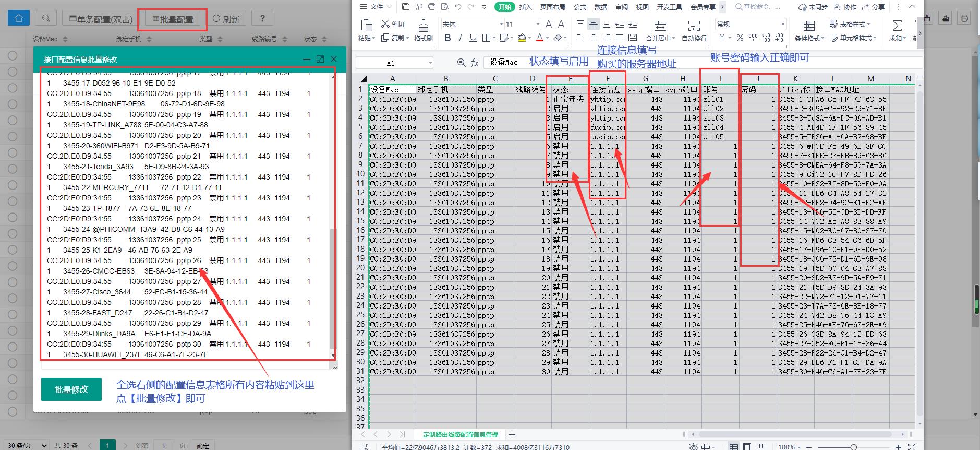Click the fill color bucket swatch

[522, 38]
